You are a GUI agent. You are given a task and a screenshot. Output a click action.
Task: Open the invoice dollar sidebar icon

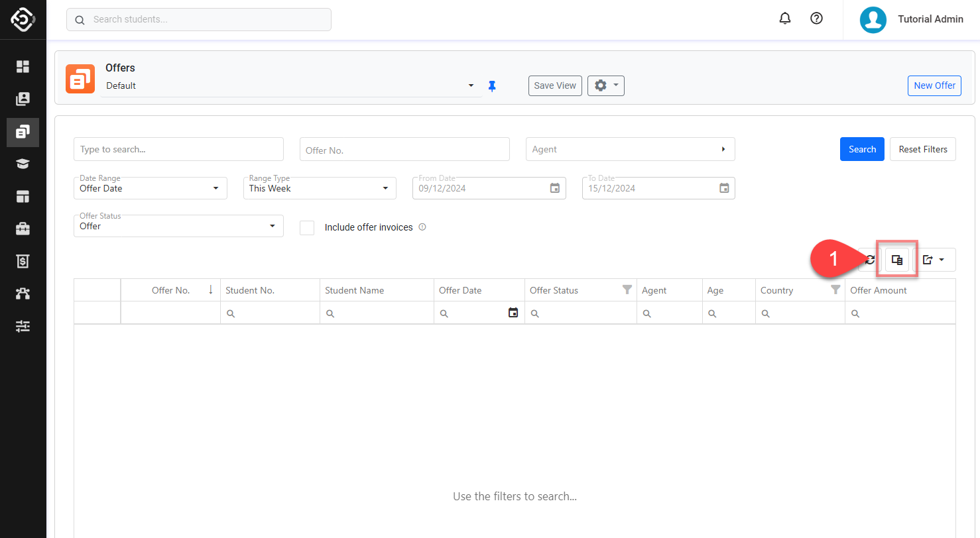point(23,261)
